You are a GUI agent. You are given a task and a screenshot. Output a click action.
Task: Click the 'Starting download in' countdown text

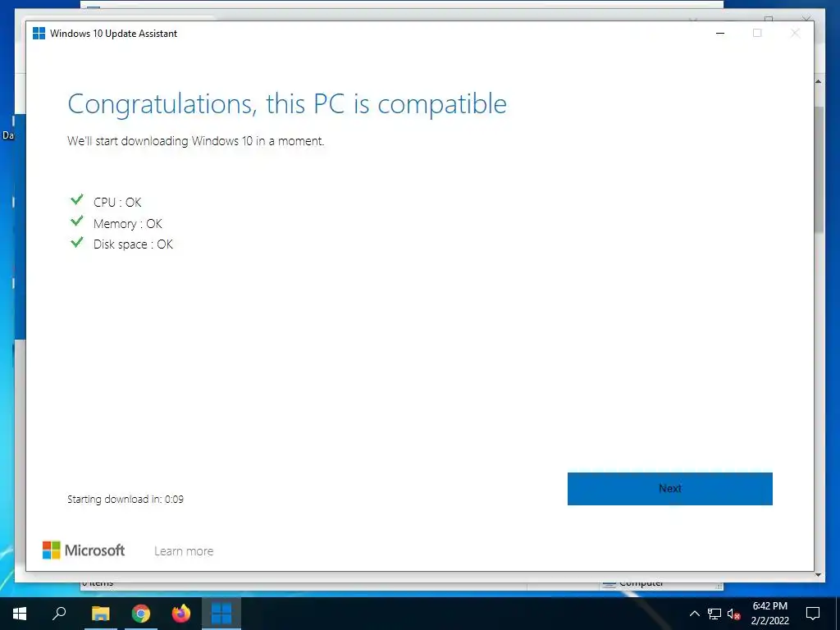click(x=126, y=500)
